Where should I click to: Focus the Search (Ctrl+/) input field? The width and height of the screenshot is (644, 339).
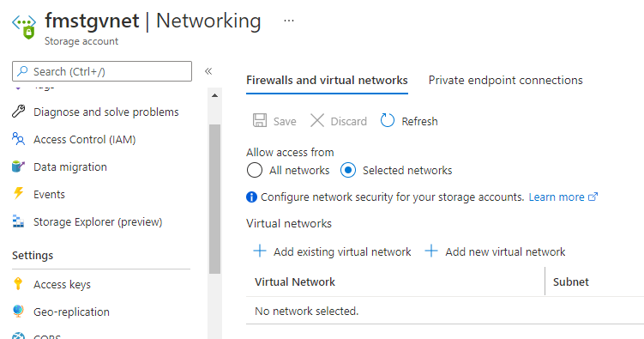(102, 71)
